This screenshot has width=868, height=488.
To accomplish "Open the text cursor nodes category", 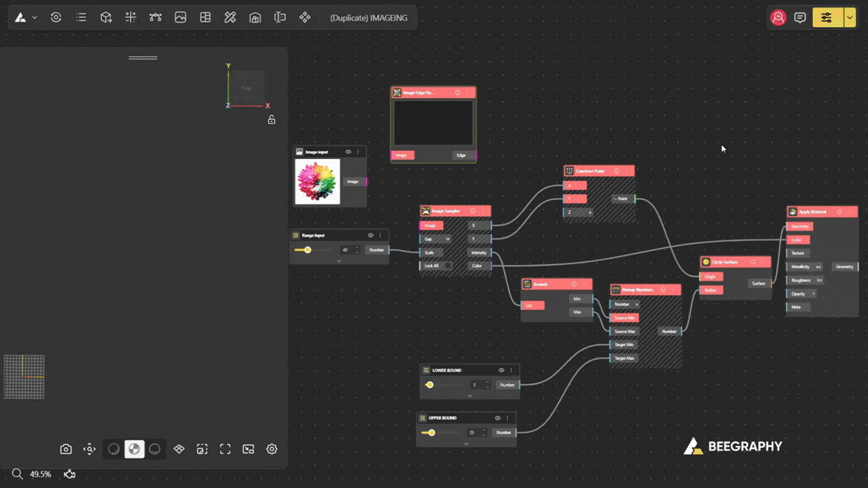I will [280, 18].
